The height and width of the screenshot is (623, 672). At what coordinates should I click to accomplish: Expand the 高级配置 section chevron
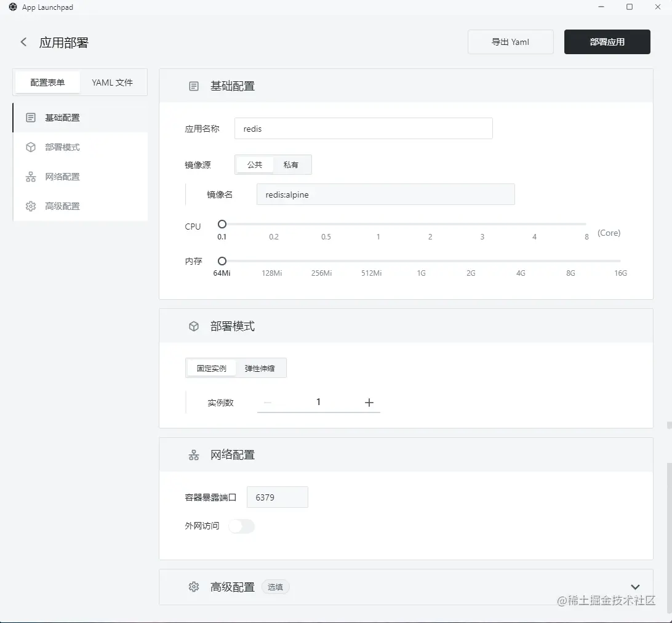pyautogui.click(x=635, y=587)
